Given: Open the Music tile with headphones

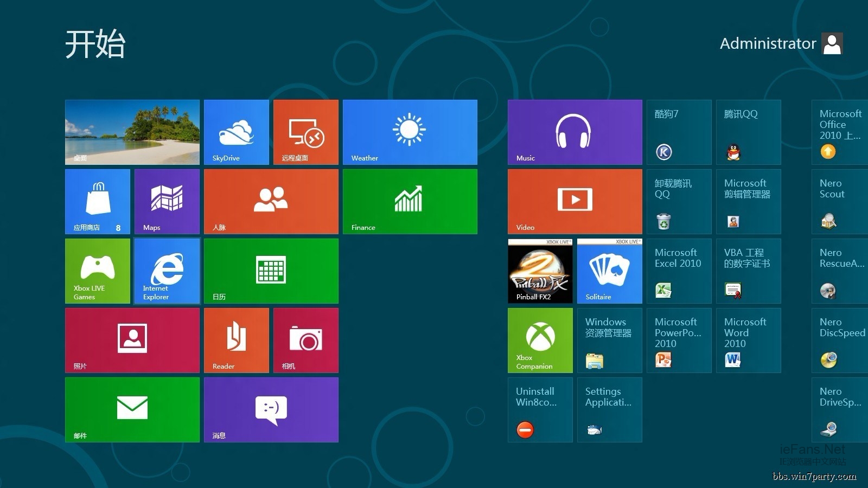Looking at the screenshot, I should tap(575, 132).
